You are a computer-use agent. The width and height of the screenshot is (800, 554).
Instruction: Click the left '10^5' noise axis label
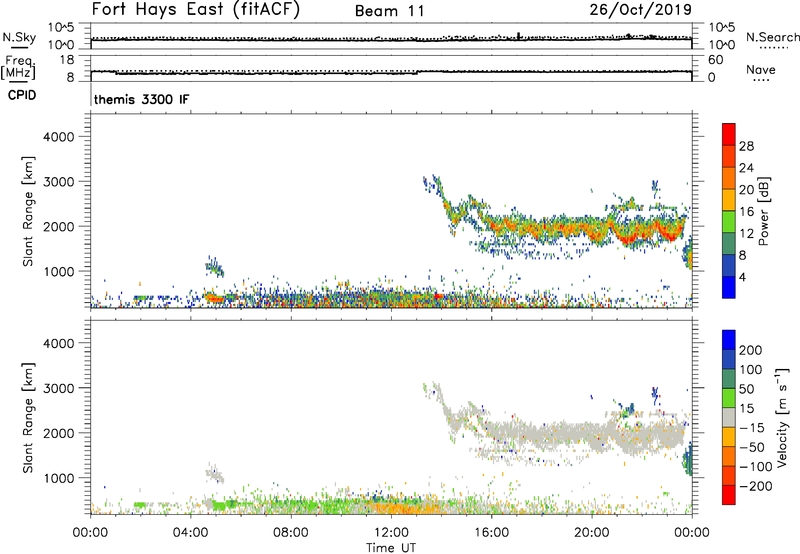[61, 28]
